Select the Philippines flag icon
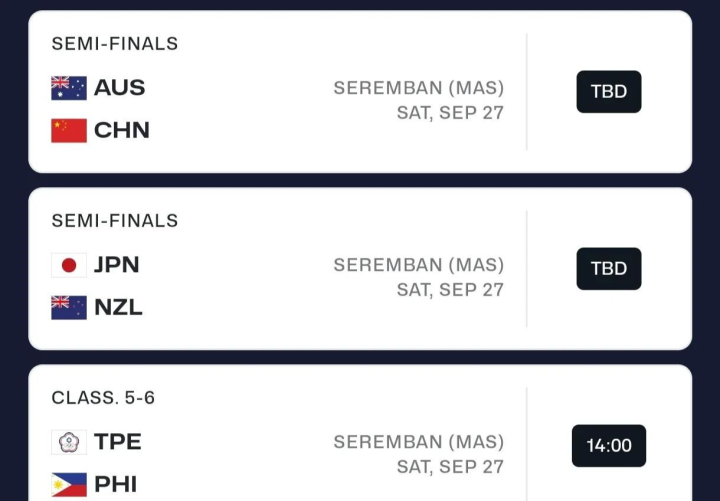Image resolution: width=720 pixels, height=501 pixels. coord(69,484)
